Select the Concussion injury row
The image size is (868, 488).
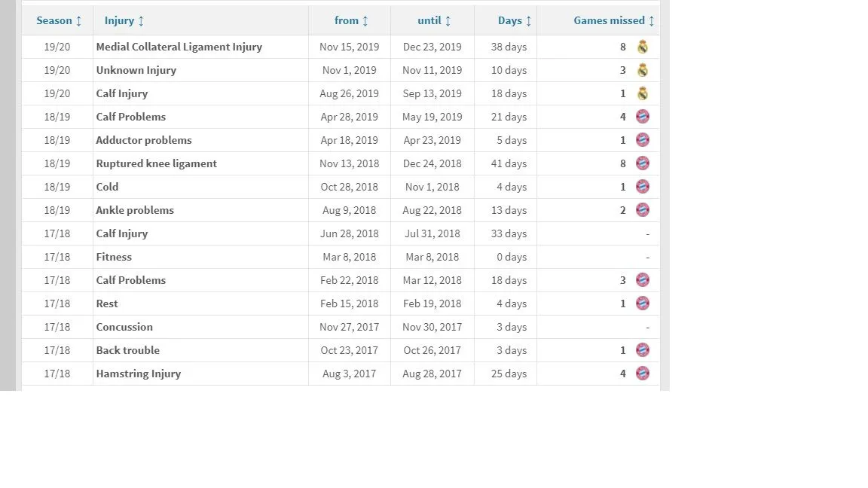click(124, 327)
